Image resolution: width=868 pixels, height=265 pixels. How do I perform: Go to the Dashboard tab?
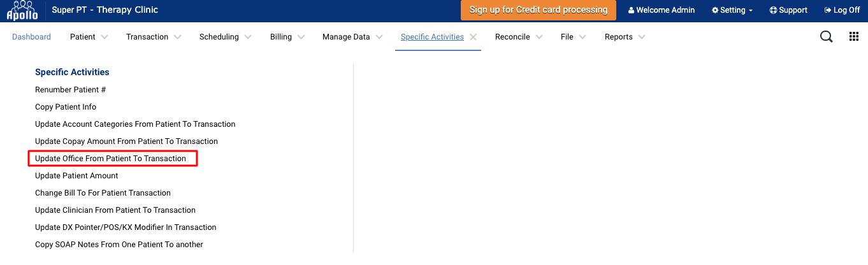tap(31, 37)
